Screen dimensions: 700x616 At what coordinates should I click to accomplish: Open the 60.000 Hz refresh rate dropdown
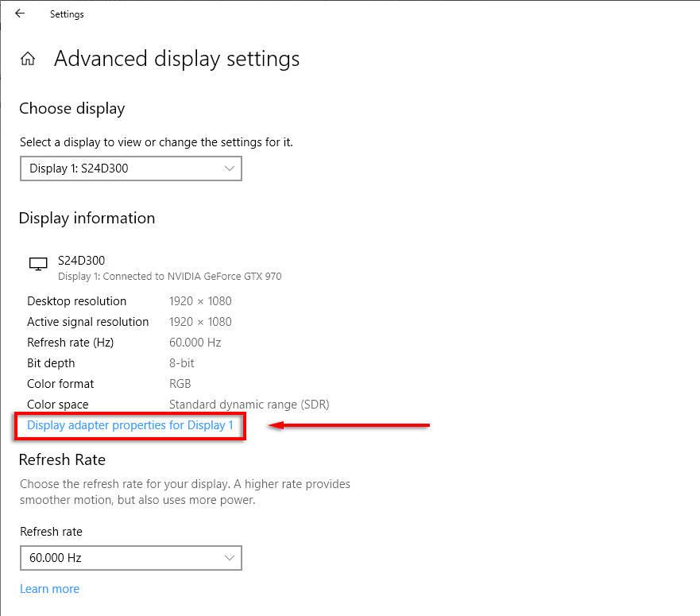coord(130,558)
